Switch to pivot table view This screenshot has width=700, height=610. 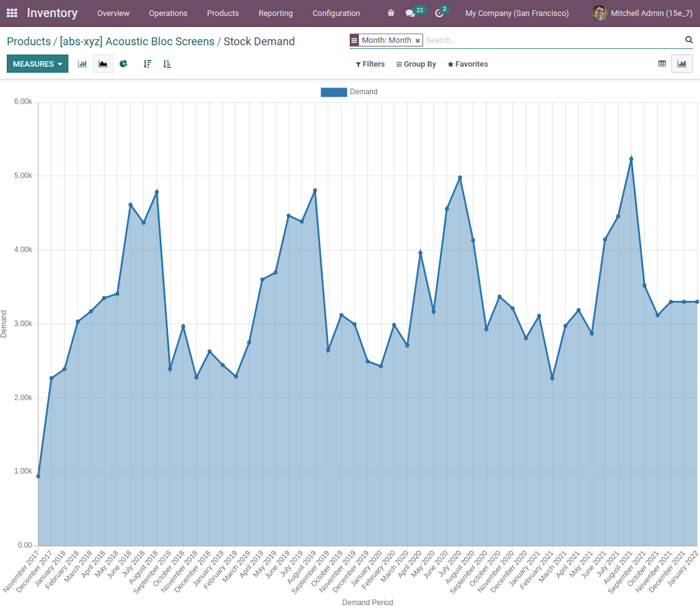pos(662,64)
